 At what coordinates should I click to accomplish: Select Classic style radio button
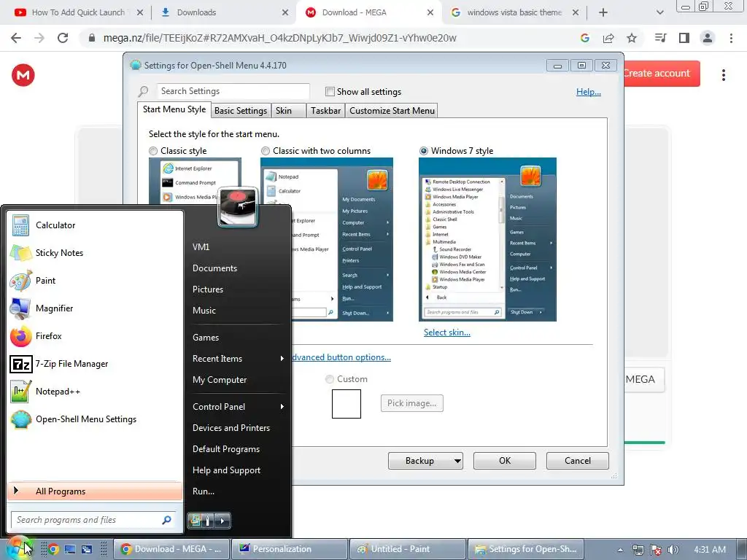(x=153, y=151)
